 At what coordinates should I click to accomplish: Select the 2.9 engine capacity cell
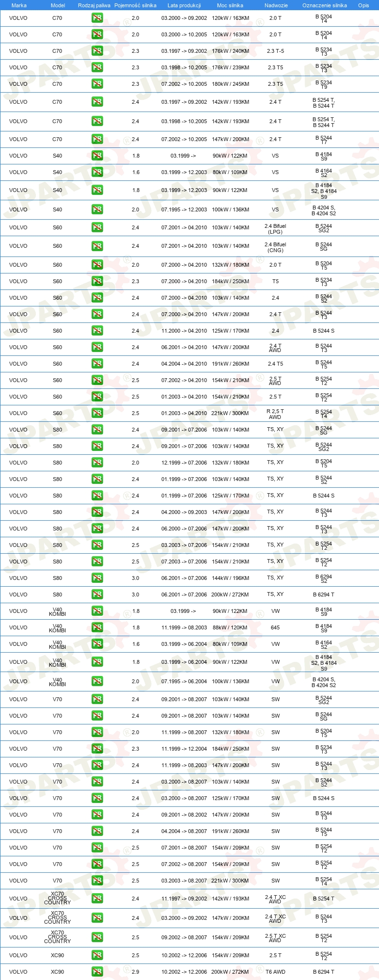pyautogui.click(x=135, y=972)
